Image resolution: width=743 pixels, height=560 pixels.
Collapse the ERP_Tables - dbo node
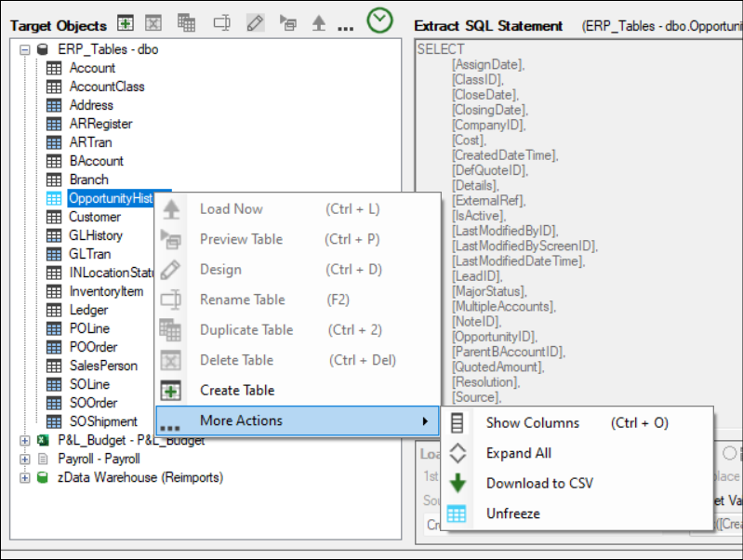24,49
